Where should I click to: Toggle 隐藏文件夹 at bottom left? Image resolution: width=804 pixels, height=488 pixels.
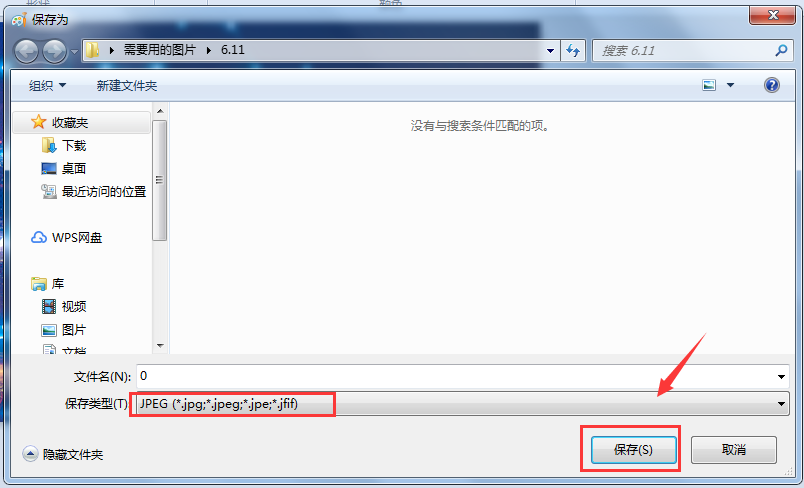tap(63, 454)
